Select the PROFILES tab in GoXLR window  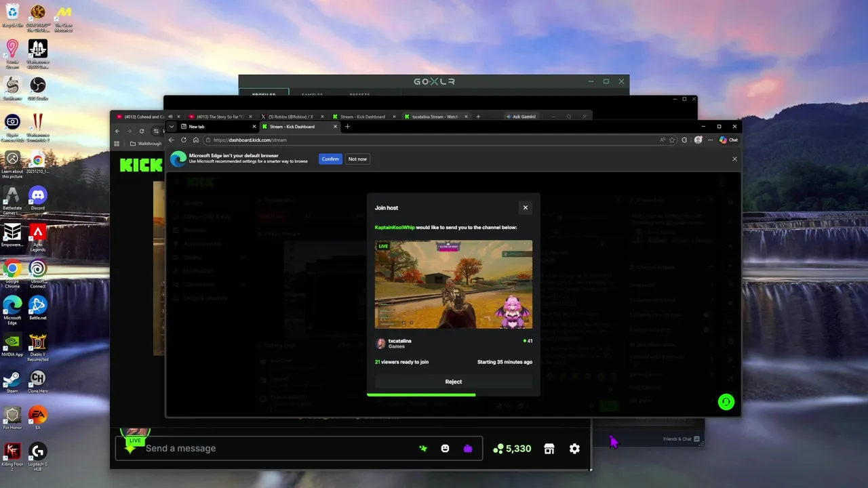[264, 94]
